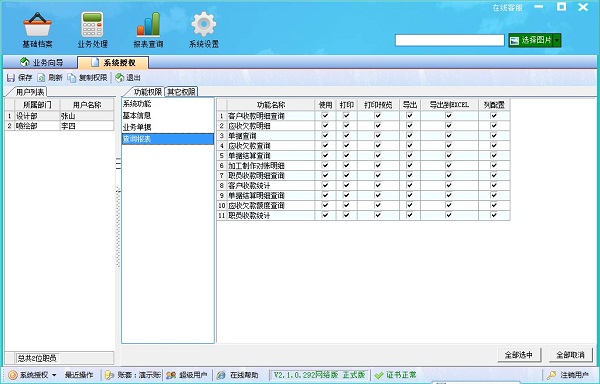The height and width of the screenshot is (384, 600).
Task: Toggle 使用 checkbox for 职员收款明细查询
Action: point(325,175)
